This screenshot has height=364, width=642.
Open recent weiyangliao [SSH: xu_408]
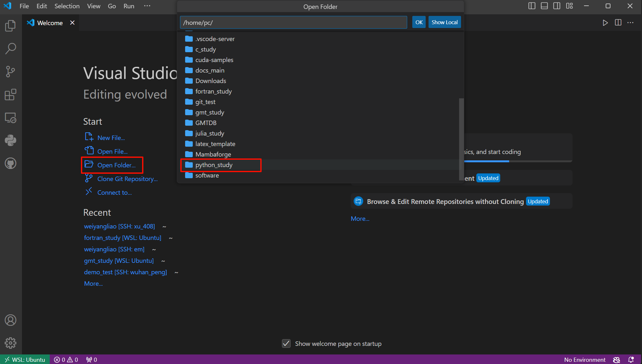pos(119,226)
